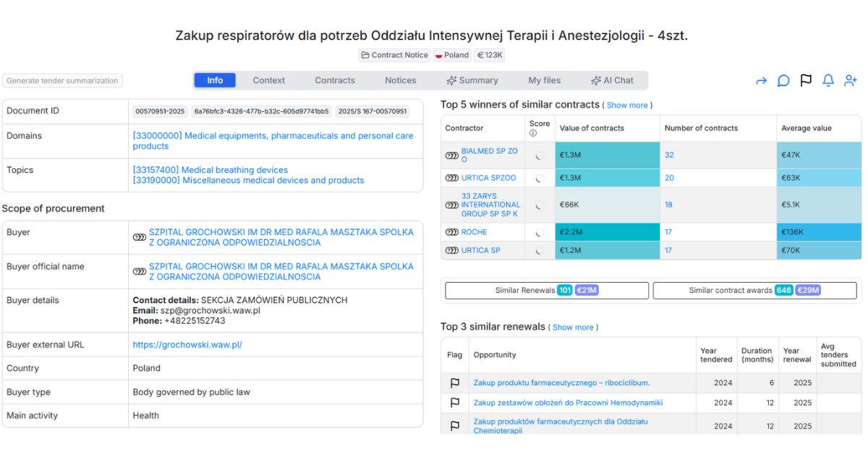
Task: Expand top winners with Show more
Action: point(627,106)
